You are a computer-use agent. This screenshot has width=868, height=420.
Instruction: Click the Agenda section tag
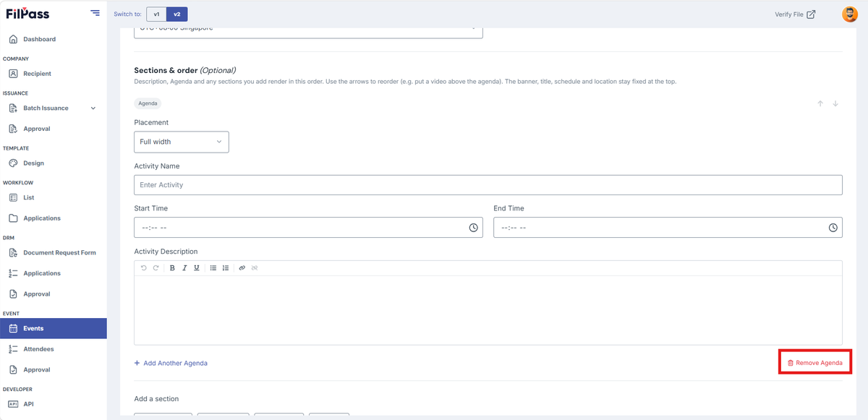tap(148, 103)
